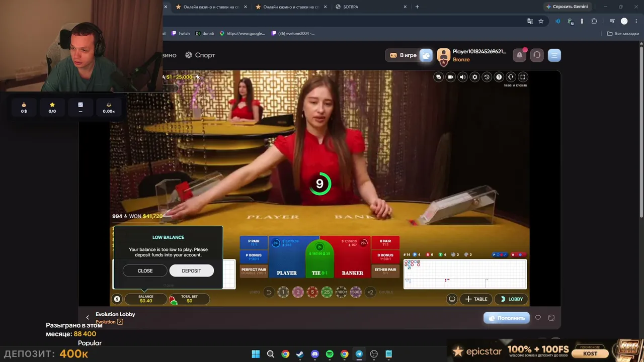The image size is (644, 362).
Task: Open the game help question icon
Action: [x=499, y=77]
